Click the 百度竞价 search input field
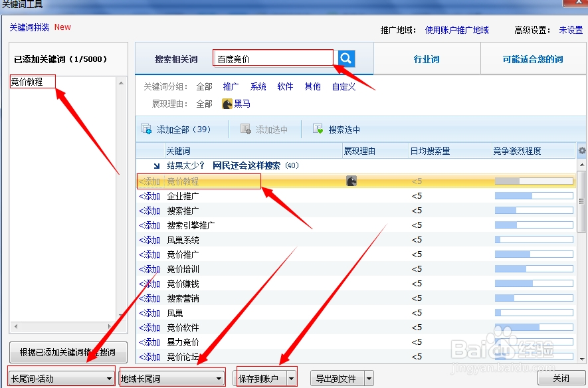Viewport: 588px width, 388px height. (x=273, y=58)
